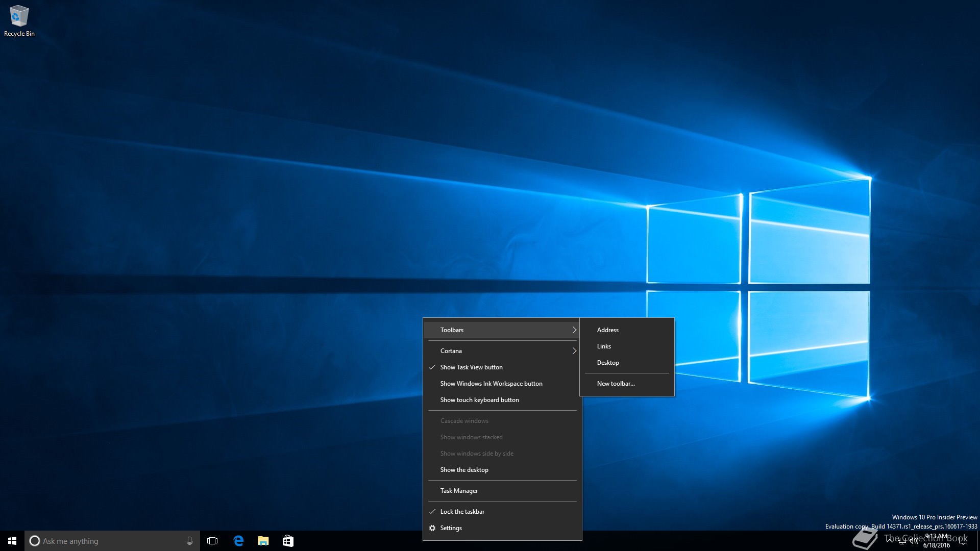Open the Action Center notification icon

(963, 541)
